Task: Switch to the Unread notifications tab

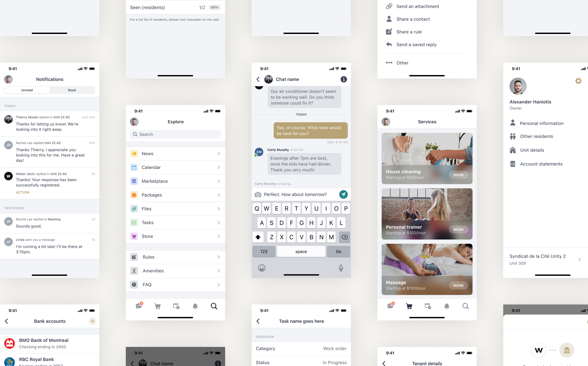Action: click(27, 90)
